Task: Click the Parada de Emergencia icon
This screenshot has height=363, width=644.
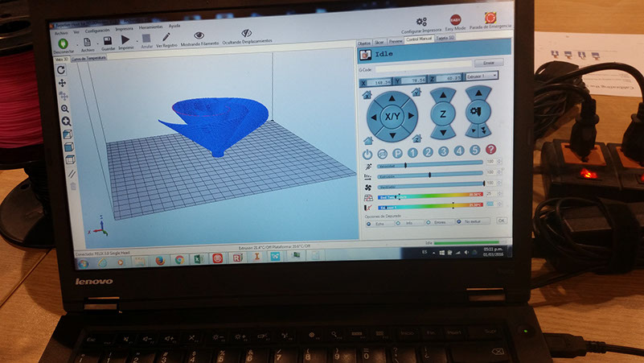Action: pos(490,18)
